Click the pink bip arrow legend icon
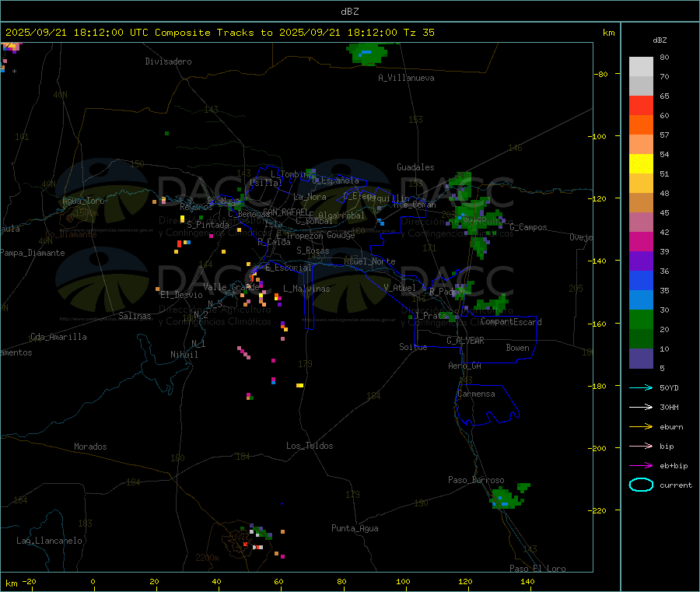The image size is (700, 592). click(x=641, y=446)
